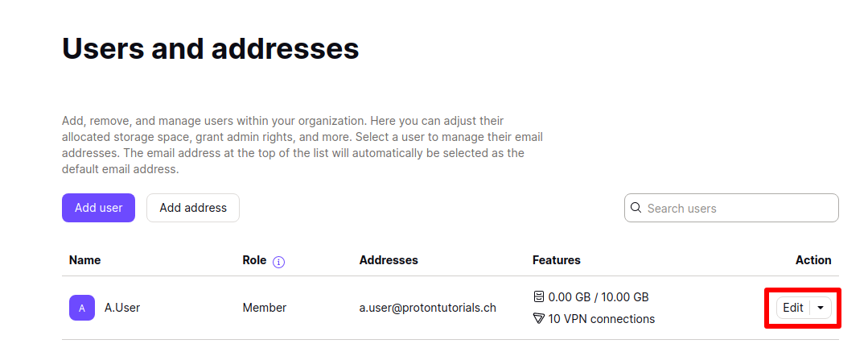Click the Role column header

coord(254,260)
